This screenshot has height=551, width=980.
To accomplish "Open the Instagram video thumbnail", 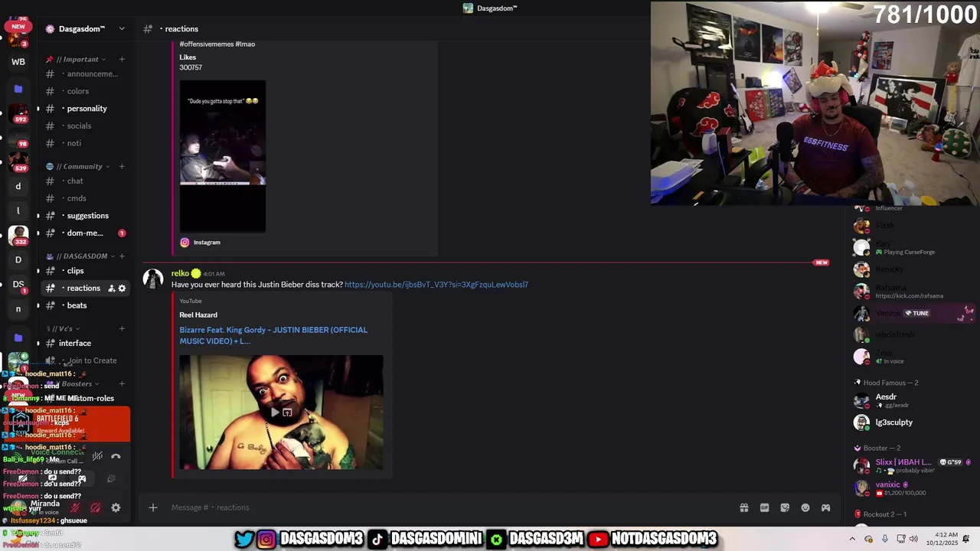I will tap(223, 156).
